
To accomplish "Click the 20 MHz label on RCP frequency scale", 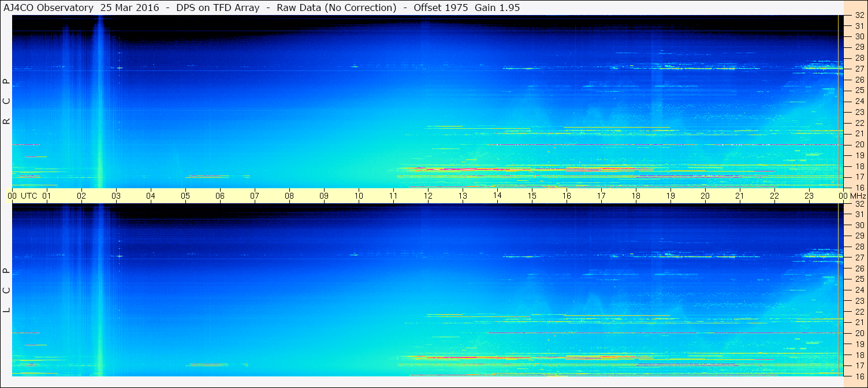I will click(859, 145).
